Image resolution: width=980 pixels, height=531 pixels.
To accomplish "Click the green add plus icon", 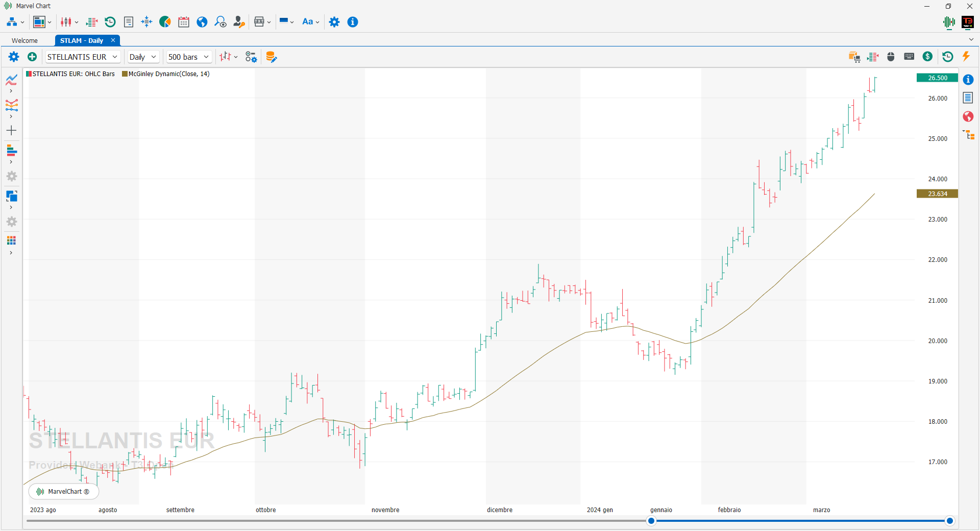I will pyautogui.click(x=32, y=57).
